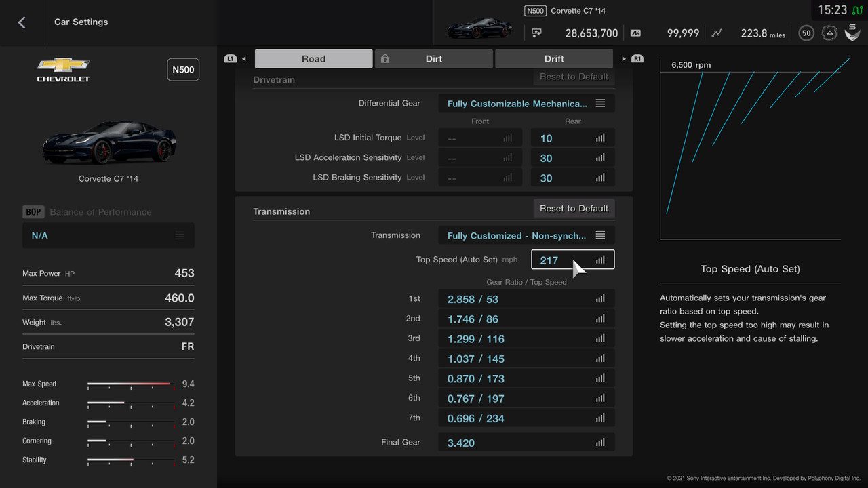Click the mileage points icon beside 99,999
Viewport: 868px width, 488px height.
pyautogui.click(x=635, y=33)
